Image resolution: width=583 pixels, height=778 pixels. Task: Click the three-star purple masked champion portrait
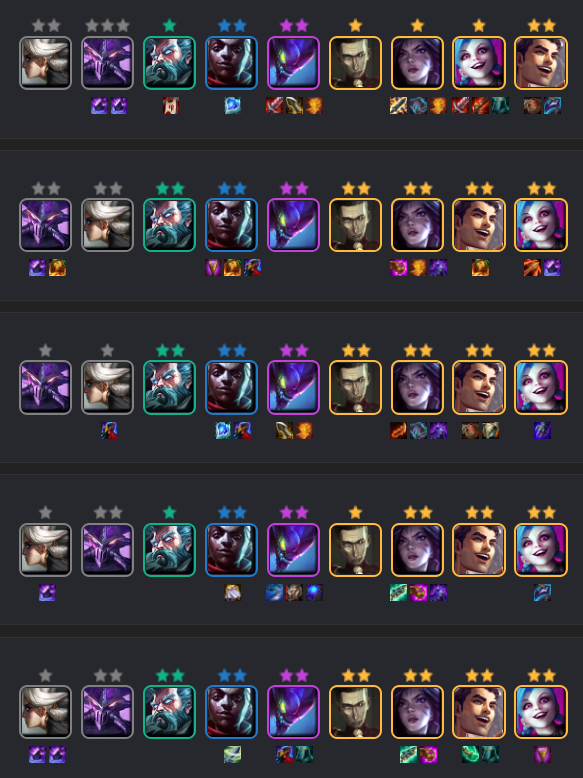[107, 63]
